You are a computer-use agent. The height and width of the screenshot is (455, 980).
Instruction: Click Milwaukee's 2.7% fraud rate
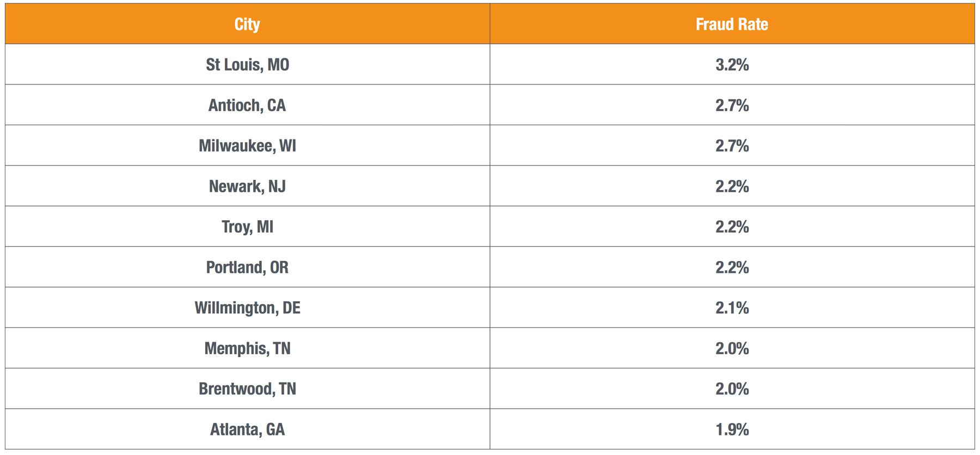coord(732,145)
